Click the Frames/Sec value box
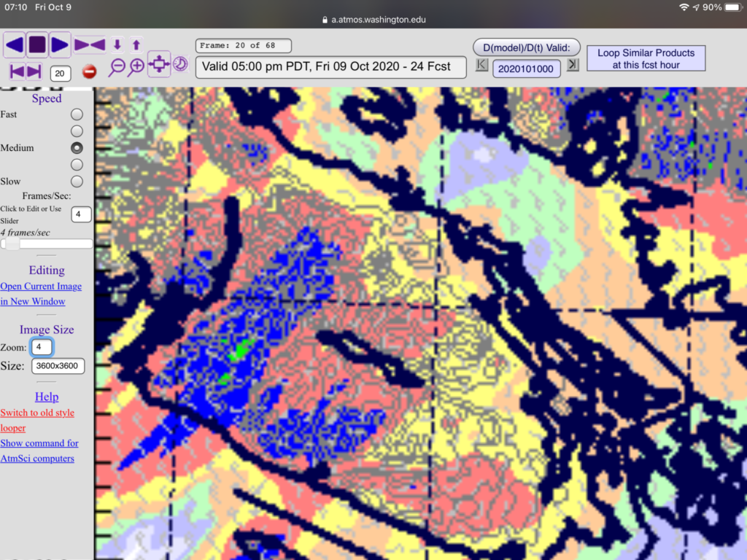 point(81,214)
